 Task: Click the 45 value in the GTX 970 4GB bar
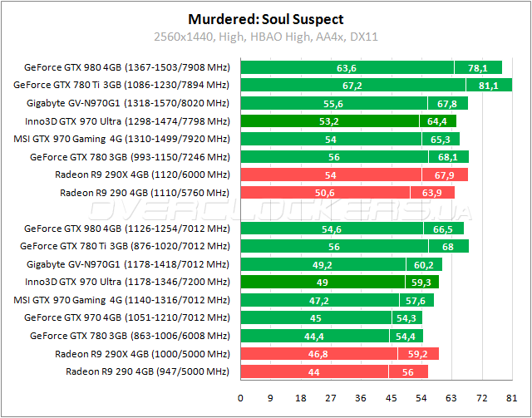click(x=316, y=318)
